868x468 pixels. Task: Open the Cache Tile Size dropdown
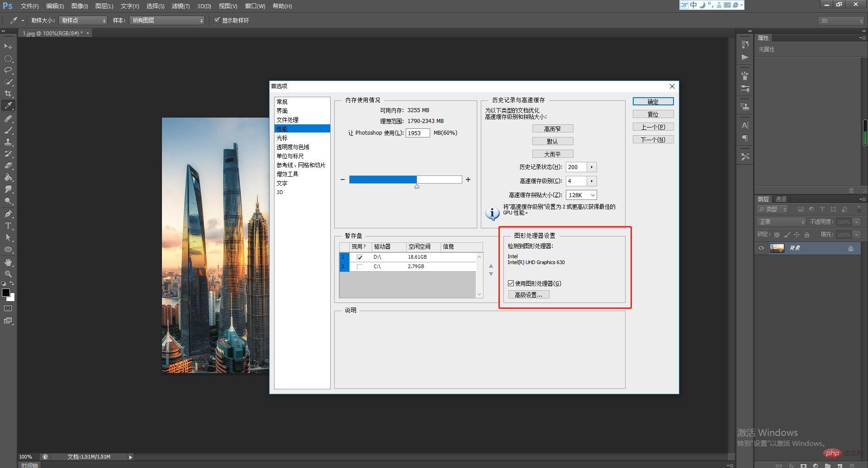point(581,195)
